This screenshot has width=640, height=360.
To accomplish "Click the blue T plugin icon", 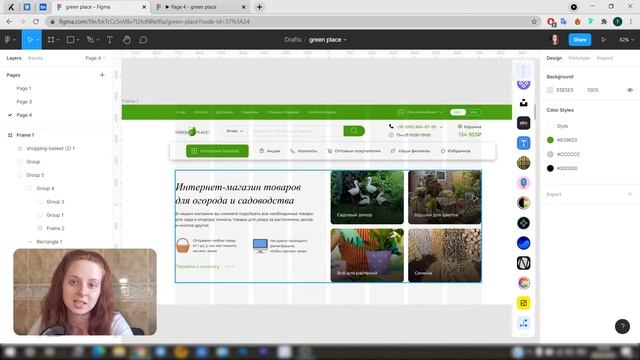I will pyautogui.click(x=523, y=143).
